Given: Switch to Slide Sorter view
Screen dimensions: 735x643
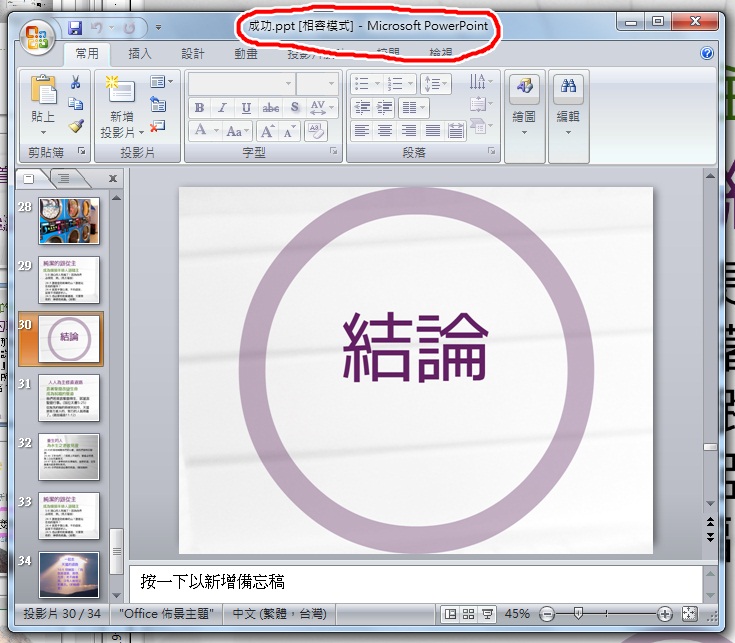Looking at the screenshot, I should pos(468,614).
